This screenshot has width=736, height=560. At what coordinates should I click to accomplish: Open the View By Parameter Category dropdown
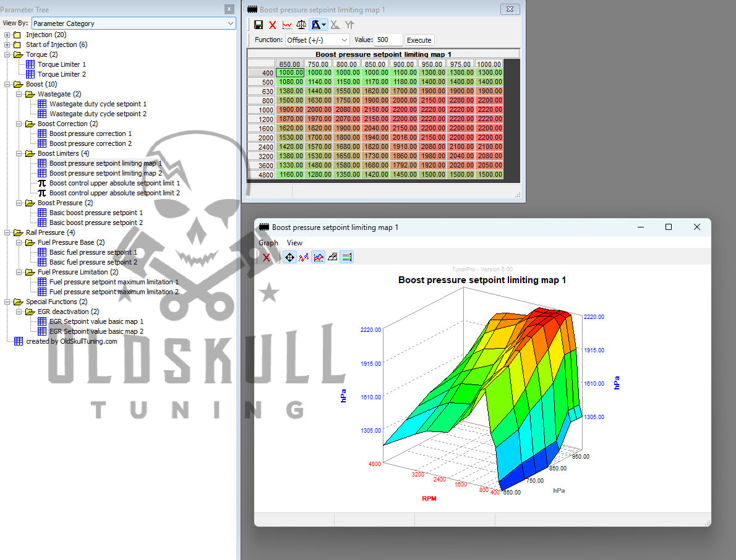pos(134,23)
